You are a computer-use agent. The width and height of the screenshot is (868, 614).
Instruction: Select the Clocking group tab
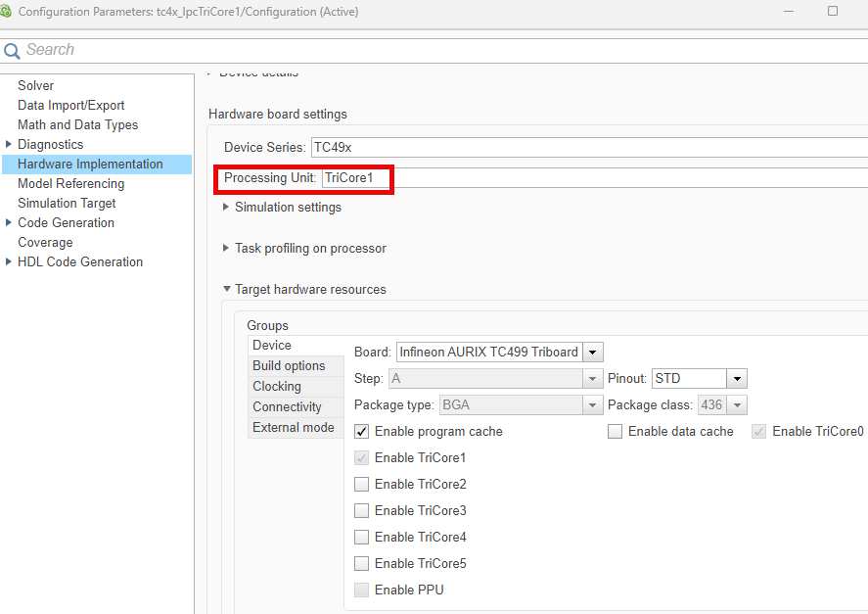point(277,387)
